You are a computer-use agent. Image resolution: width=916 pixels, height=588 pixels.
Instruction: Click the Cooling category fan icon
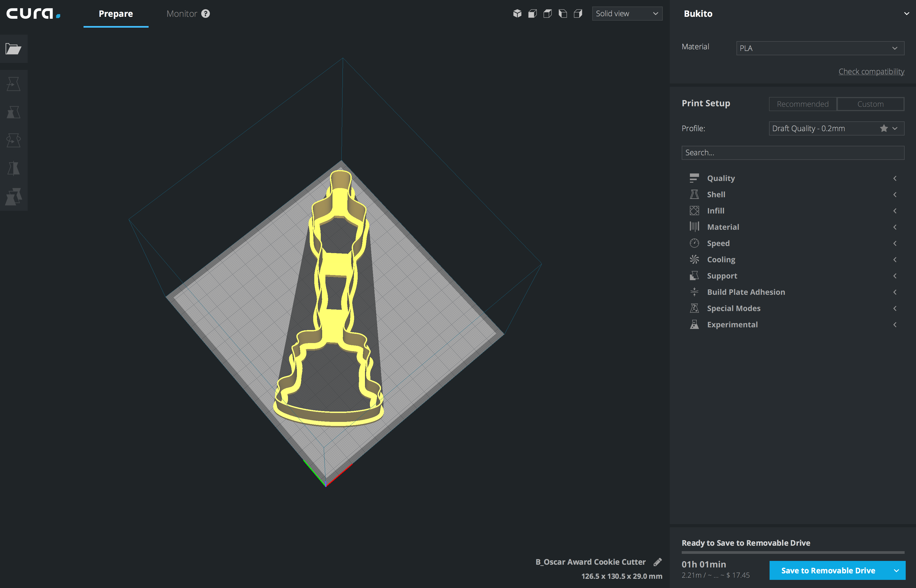694,260
